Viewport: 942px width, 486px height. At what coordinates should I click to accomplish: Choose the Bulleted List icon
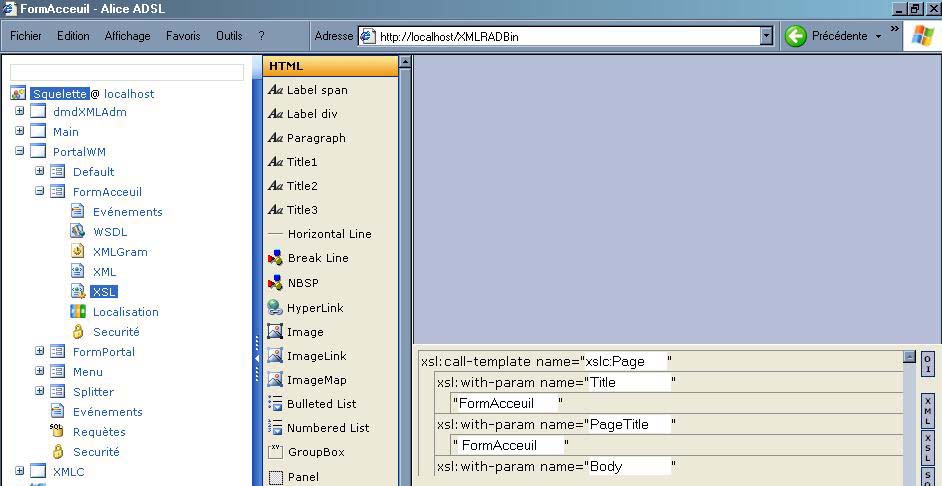point(276,404)
